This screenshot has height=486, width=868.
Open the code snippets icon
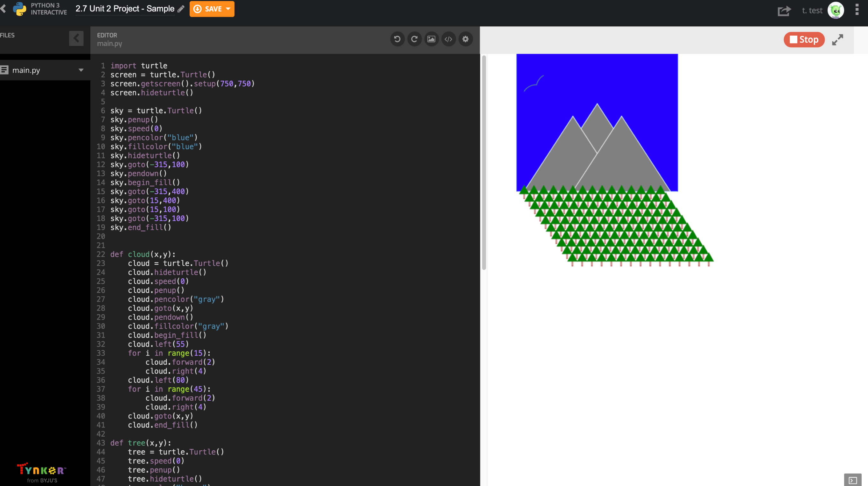(449, 39)
